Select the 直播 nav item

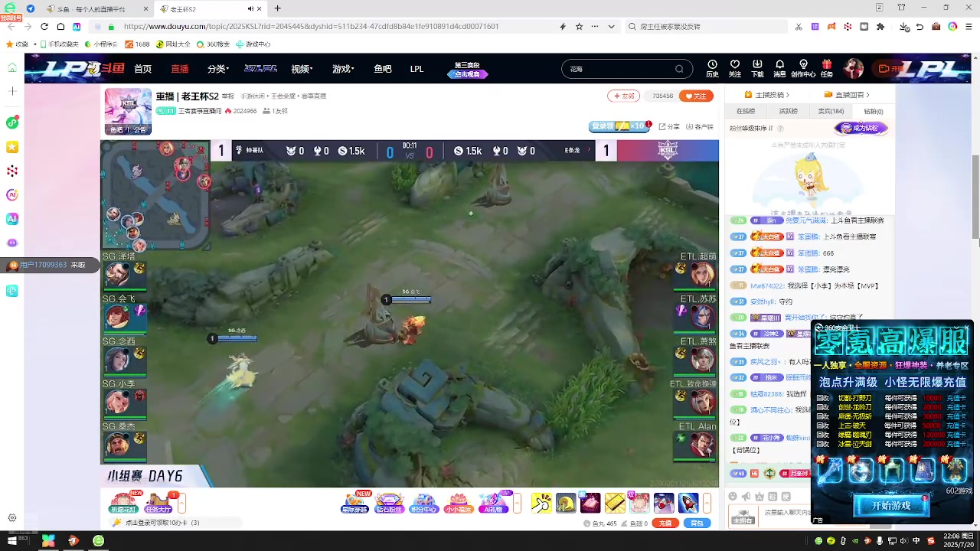[180, 69]
